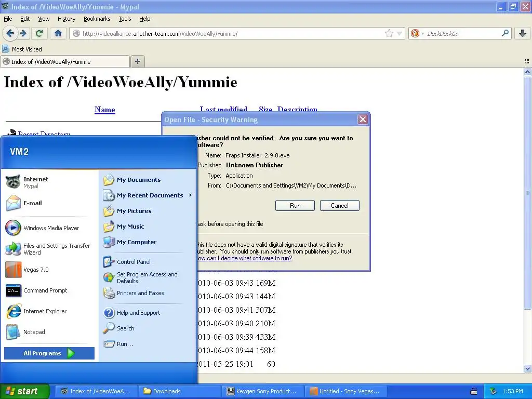Open Set Program Access and Defaults
This screenshot has width=532, height=399.
pyautogui.click(x=147, y=277)
